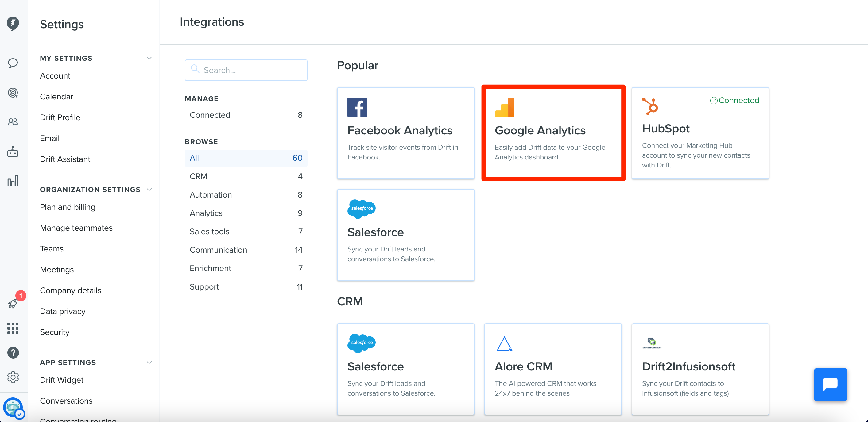868x422 pixels.
Task: Click the user avatar at the bottom left
Action: pyautogui.click(x=14, y=408)
